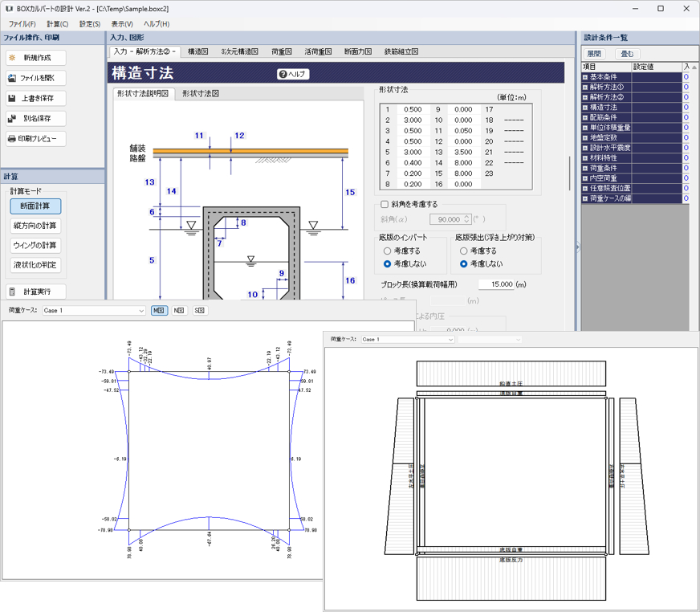The height and width of the screenshot is (612, 700).
Task: Click the blue O mark in the 構造寸法 row
Action: (x=686, y=107)
